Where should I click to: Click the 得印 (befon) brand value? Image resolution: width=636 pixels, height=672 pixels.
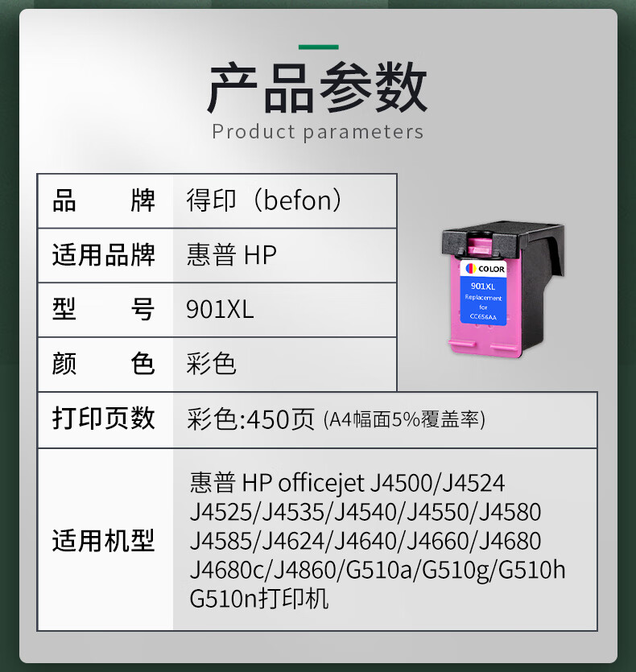(x=264, y=200)
